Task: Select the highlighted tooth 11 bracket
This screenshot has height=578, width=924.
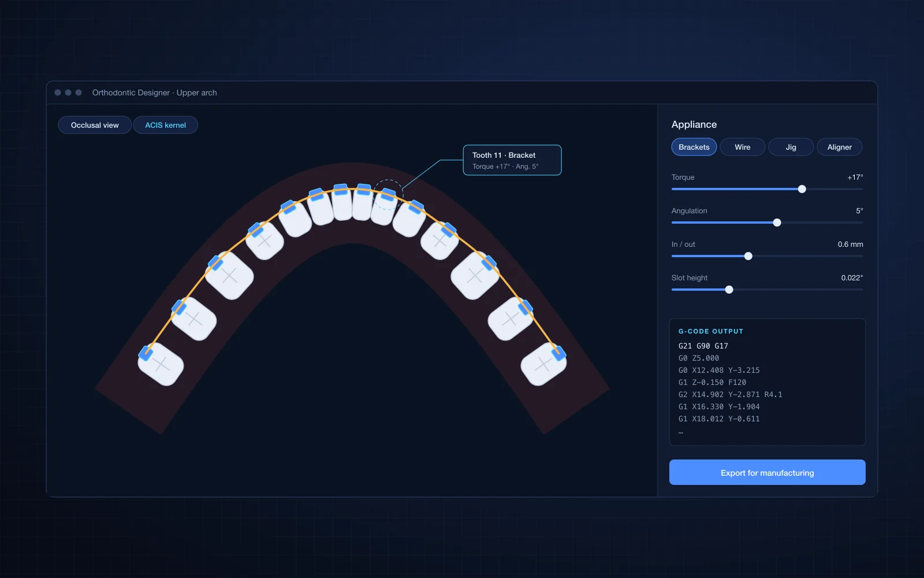Action: click(388, 194)
